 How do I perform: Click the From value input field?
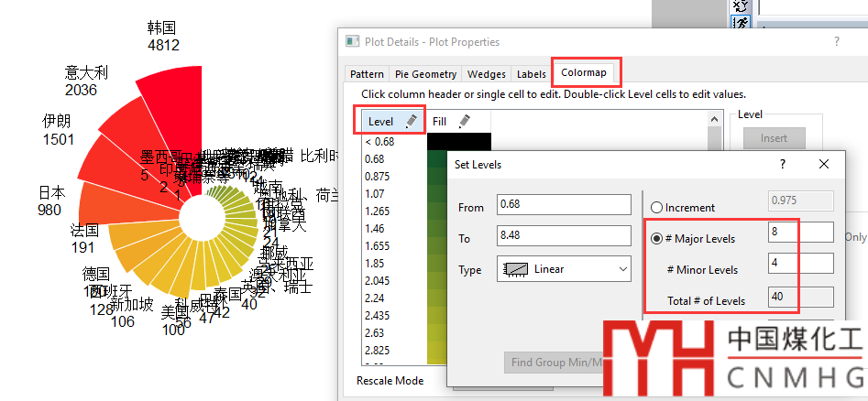click(x=565, y=208)
